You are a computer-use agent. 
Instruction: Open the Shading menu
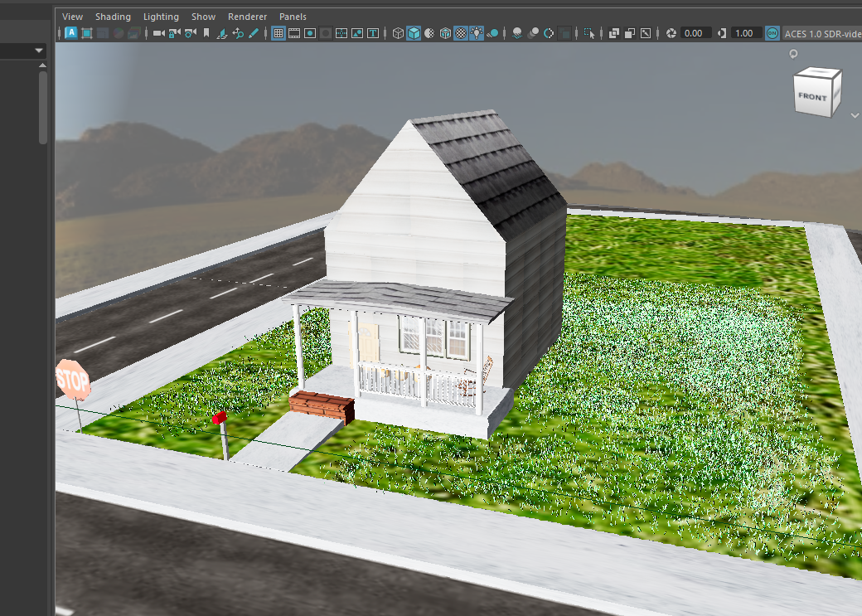pos(113,16)
